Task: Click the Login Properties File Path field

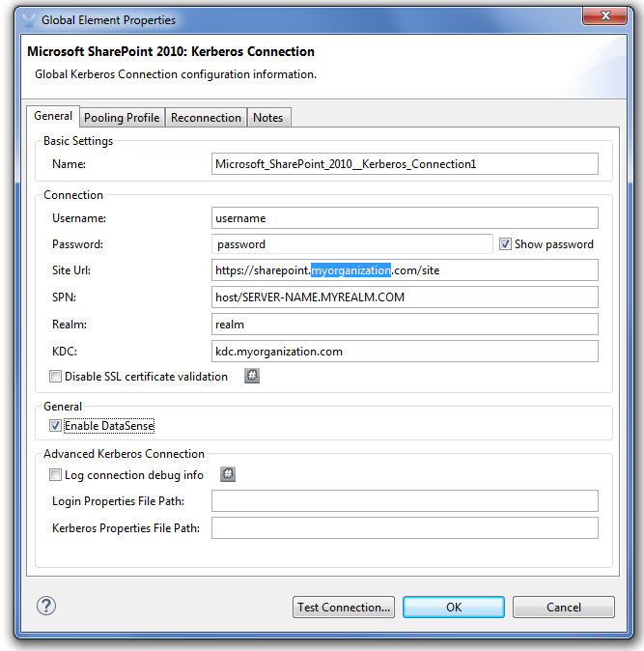Action: (405, 501)
